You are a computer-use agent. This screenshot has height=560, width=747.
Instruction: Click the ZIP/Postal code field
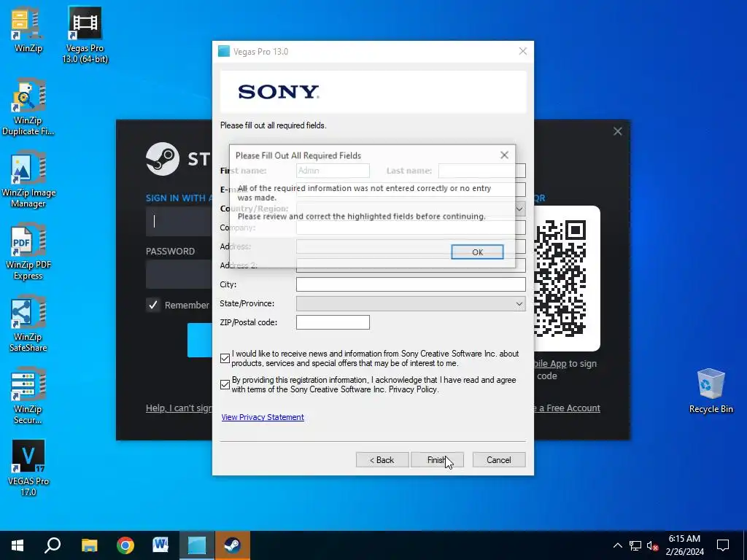pos(333,322)
